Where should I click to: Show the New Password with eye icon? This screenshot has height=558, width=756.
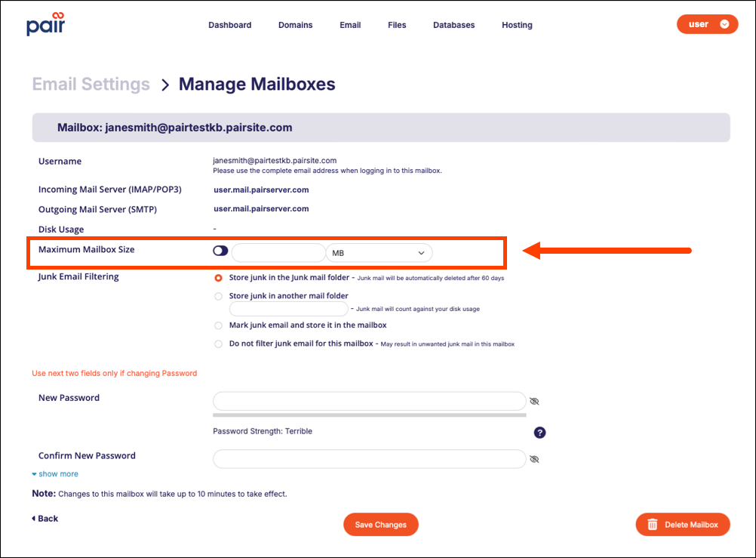[534, 401]
